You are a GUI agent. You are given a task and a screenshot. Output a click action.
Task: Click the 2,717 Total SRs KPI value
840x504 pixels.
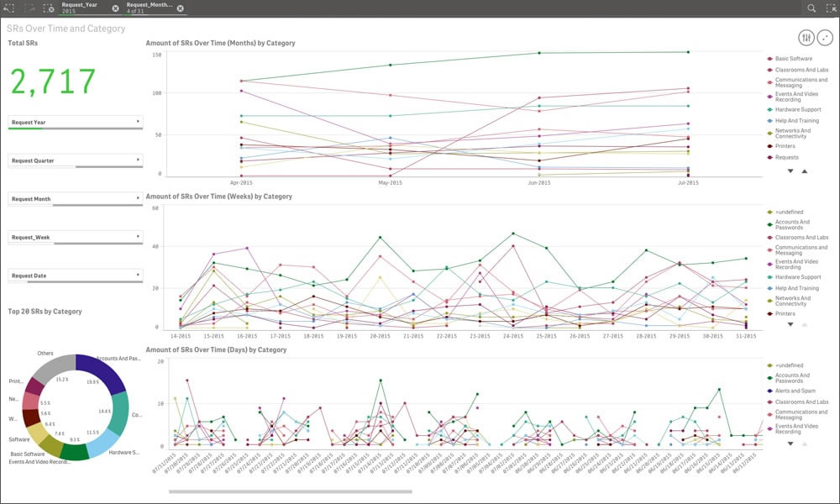point(53,81)
